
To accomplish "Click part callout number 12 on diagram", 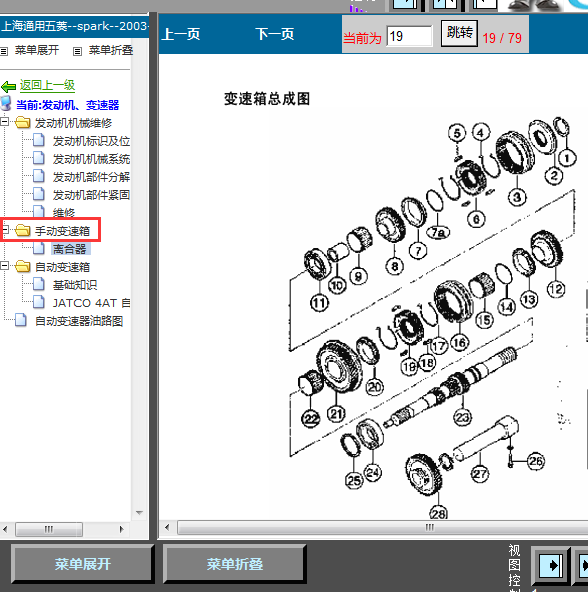I will (556, 289).
